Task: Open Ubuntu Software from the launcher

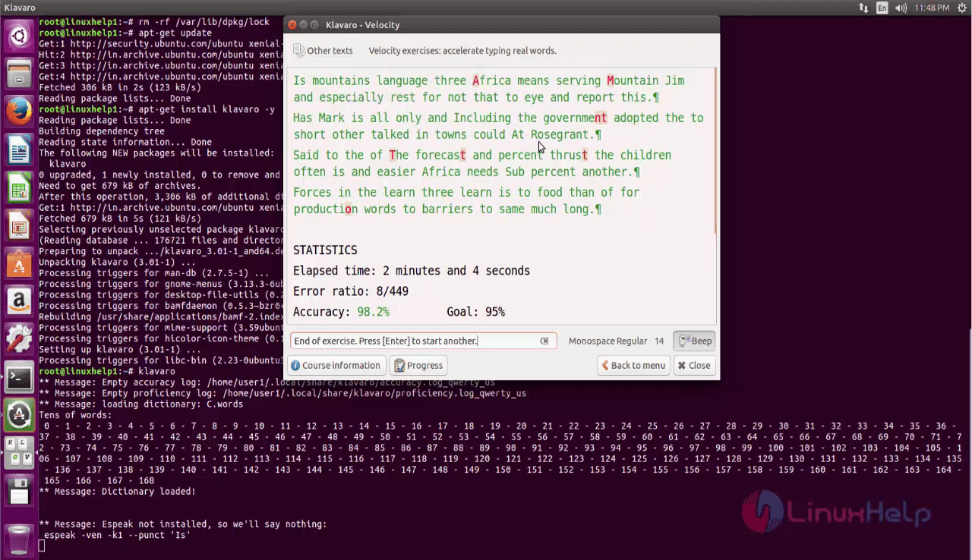Action: [19, 263]
